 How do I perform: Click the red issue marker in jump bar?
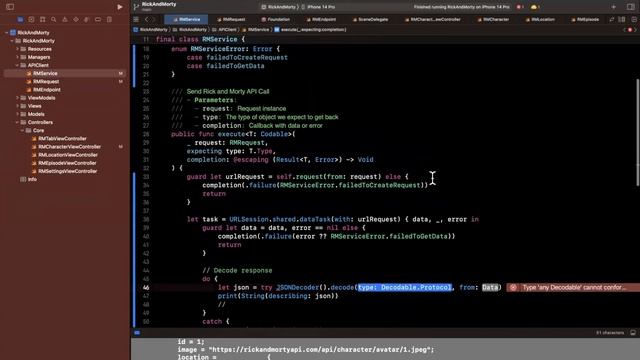[630, 30]
